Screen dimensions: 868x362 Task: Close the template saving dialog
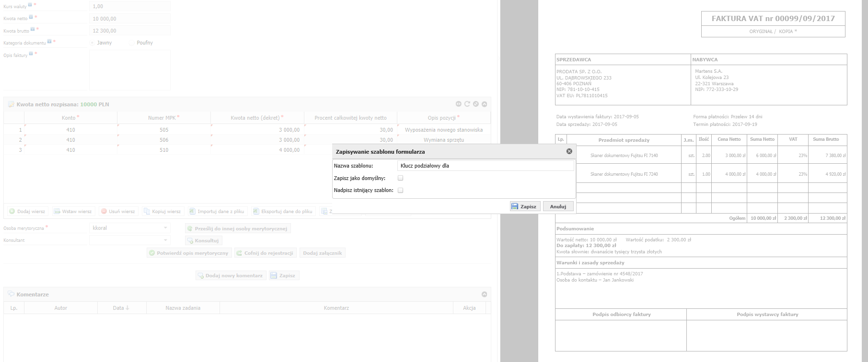click(x=569, y=151)
